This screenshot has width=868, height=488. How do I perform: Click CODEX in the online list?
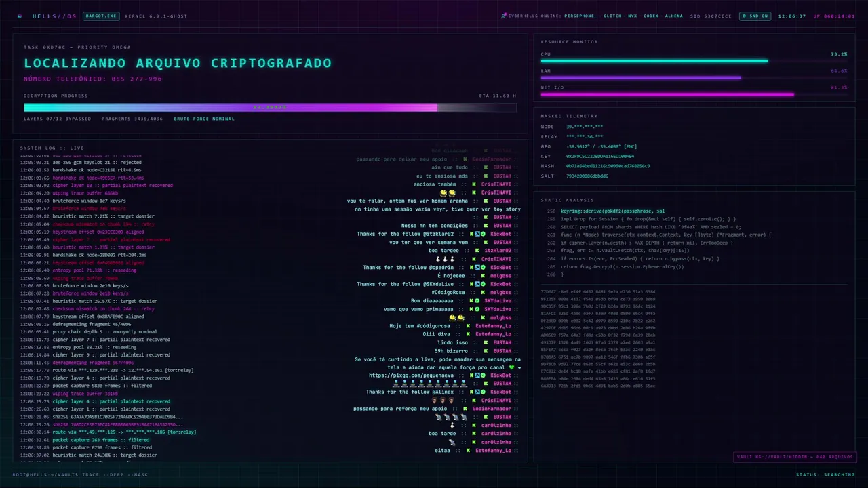[651, 16]
